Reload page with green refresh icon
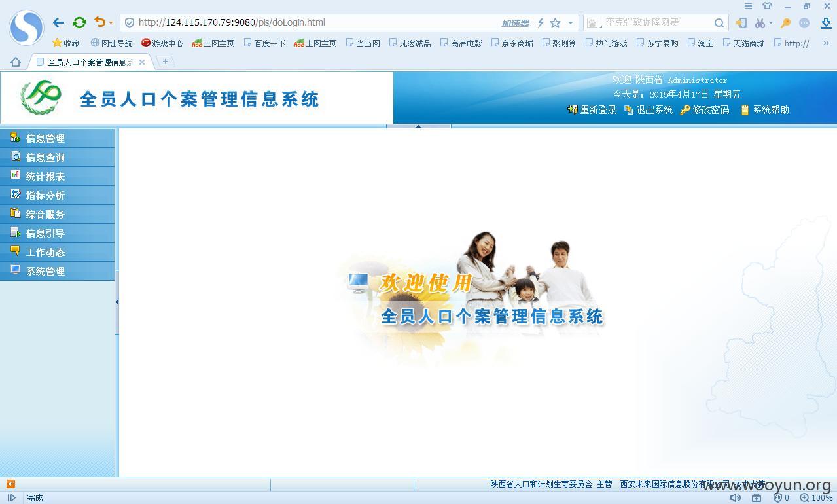 79,23
